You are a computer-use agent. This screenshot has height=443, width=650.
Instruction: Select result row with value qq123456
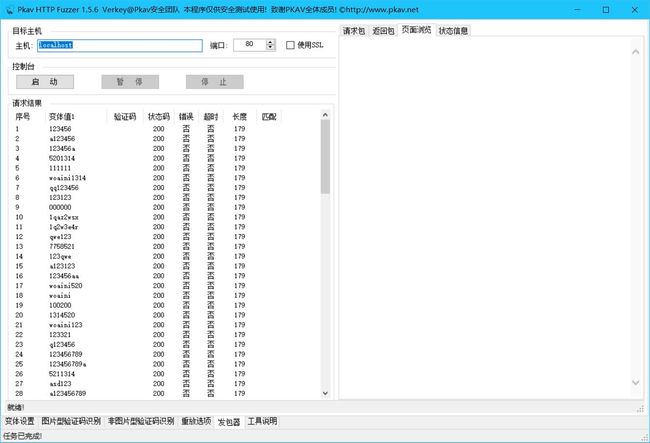166,188
